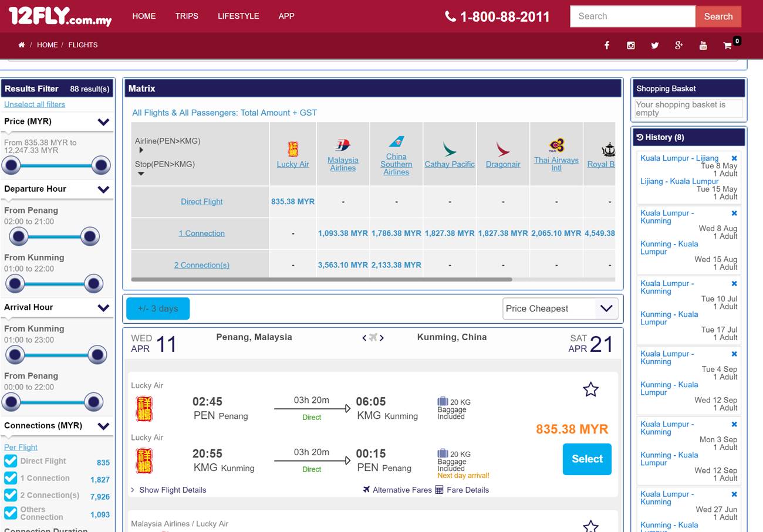Remove the Wed 8 Aug history entry
Viewport: 763px width, 532px height.
point(734,214)
